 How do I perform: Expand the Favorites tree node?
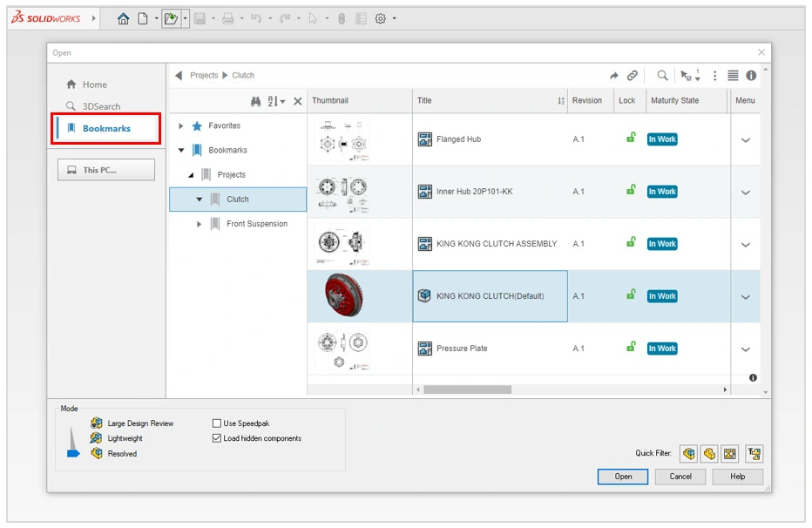coord(180,125)
